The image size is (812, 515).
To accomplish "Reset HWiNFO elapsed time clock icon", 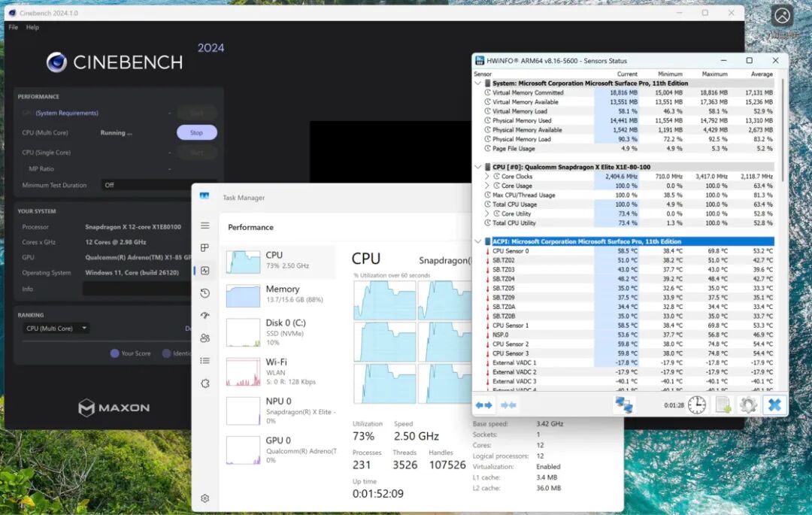I will 697,404.
